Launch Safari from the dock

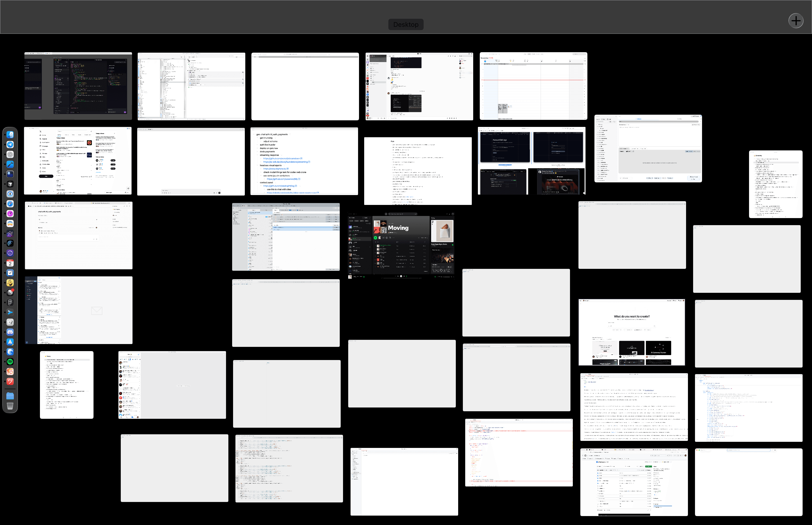10,204
